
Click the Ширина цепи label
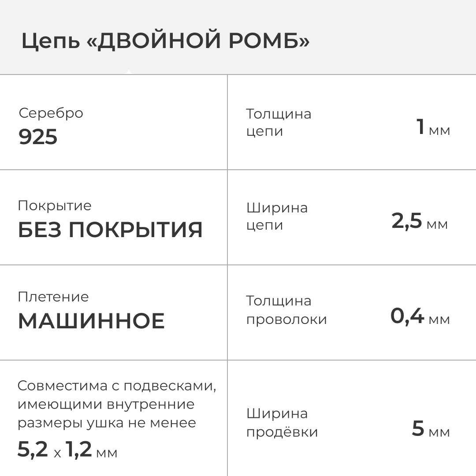pos(277,216)
